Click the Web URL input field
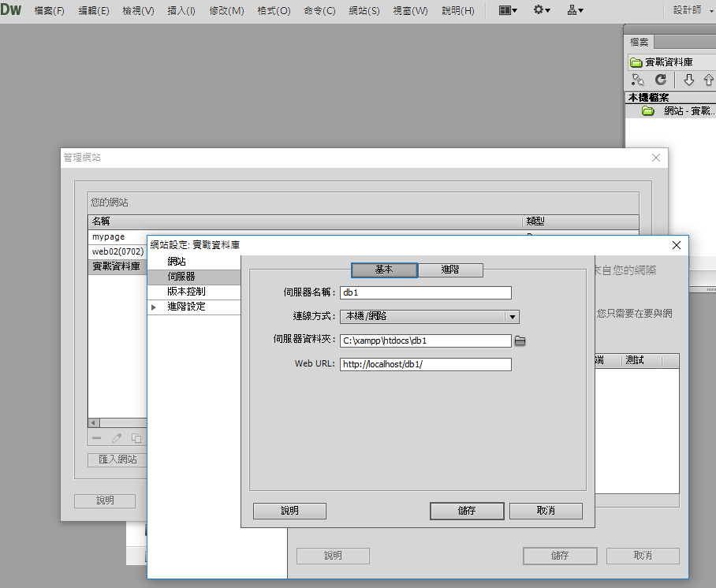This screenshot has width=716, height=588. [426, 365]
